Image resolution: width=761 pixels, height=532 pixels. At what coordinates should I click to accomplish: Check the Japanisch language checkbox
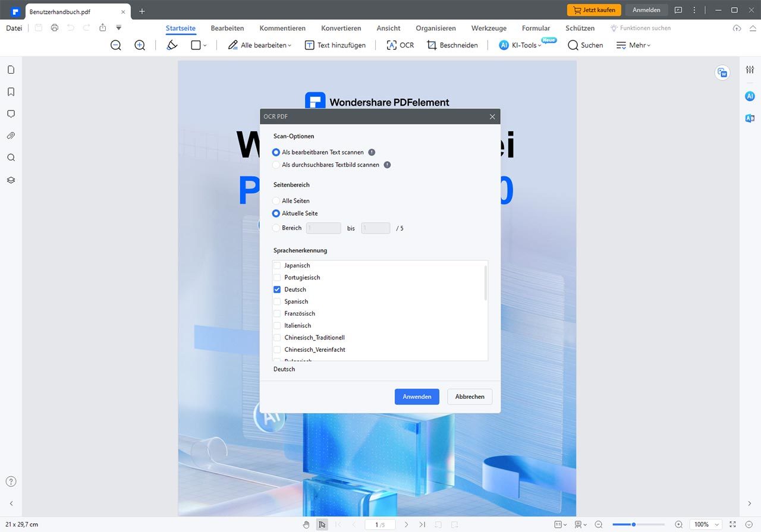coord(276,266)
